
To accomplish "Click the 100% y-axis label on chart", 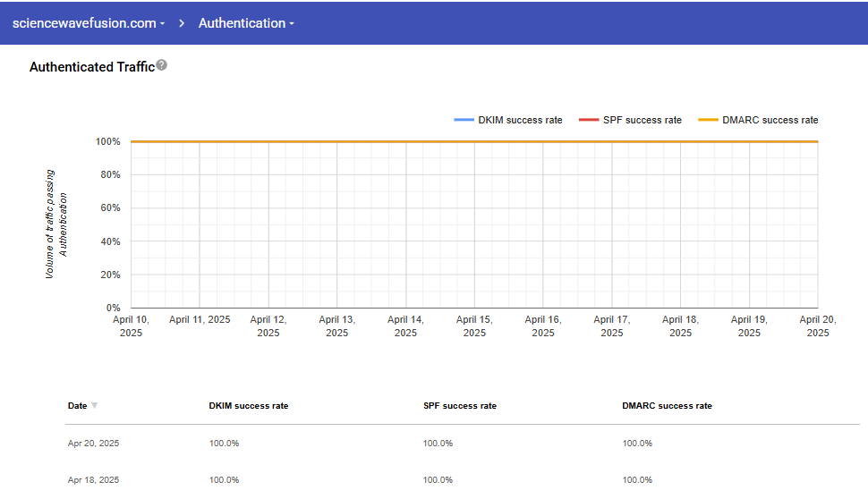I will (x=107, y=141).
